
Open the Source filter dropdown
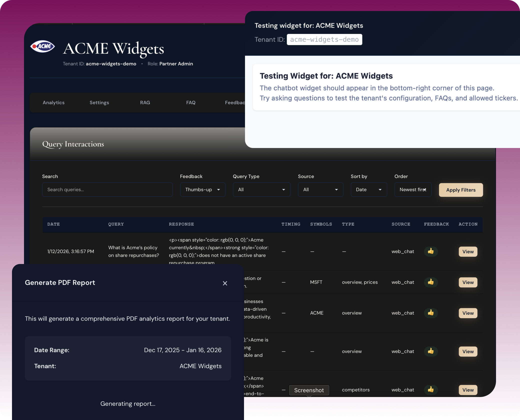pyautogui.click(x=320, y=189)
